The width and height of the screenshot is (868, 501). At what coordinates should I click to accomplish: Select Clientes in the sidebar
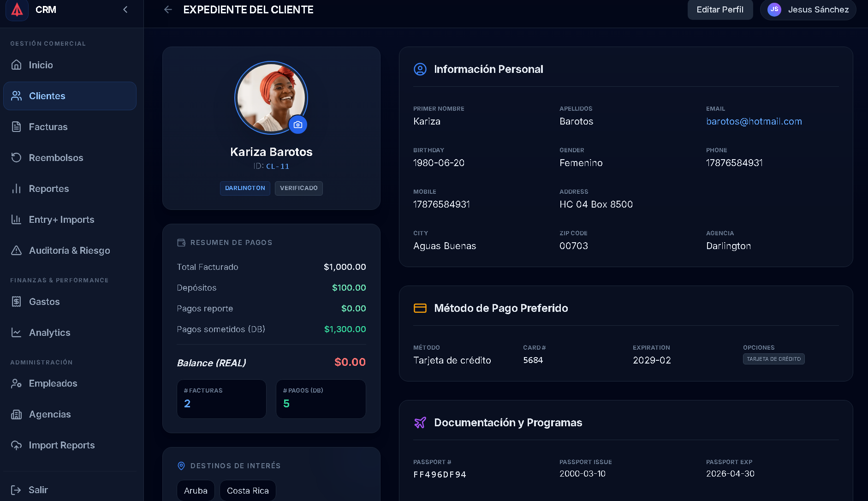(x=70, y=96)
